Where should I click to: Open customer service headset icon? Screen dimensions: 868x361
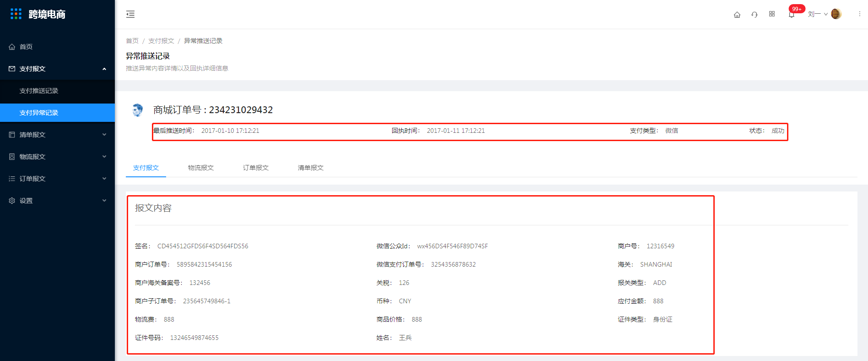coord(755,15)
